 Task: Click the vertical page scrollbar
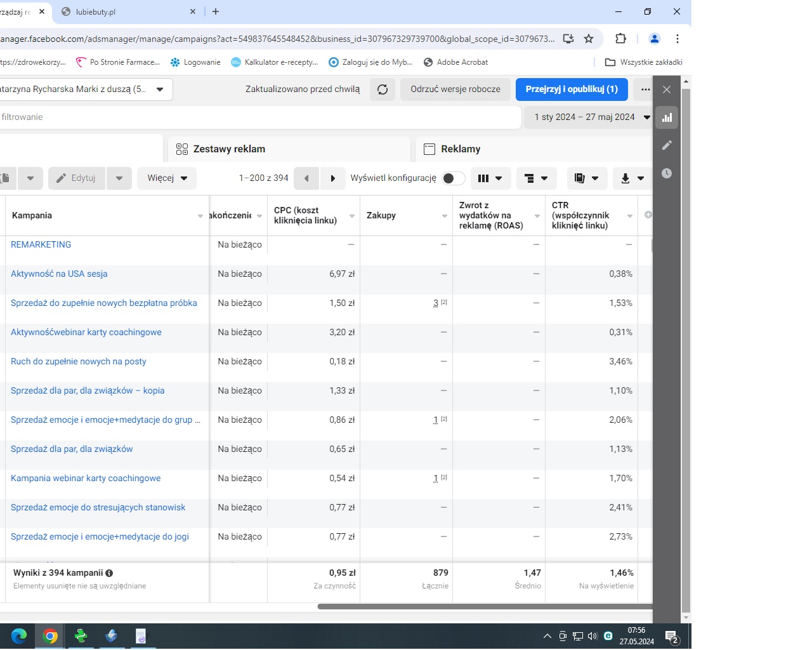[686, 349]
